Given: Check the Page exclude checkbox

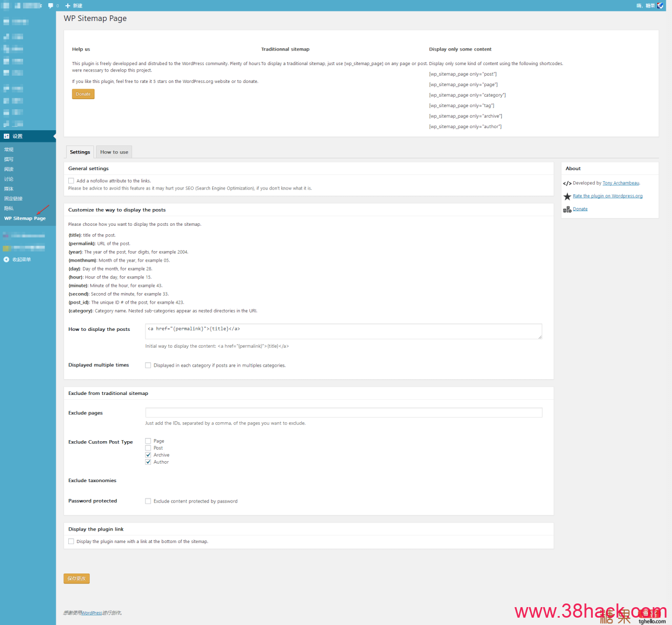Looking at the screenshot, I should pos(148,441).
